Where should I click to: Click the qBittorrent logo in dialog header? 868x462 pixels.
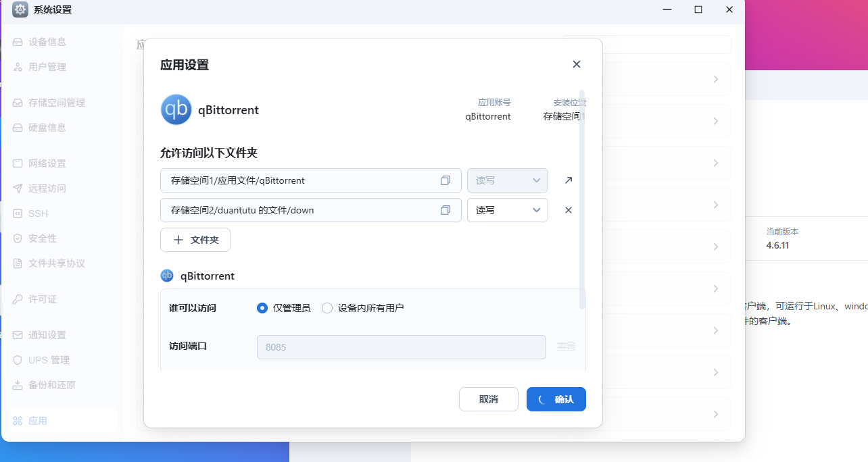pos(176,109)
